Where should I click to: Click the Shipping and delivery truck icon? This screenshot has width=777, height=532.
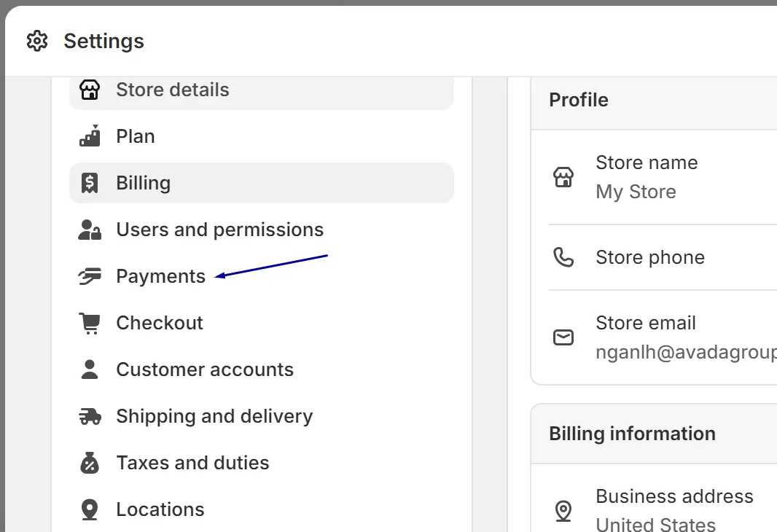coord(90,416)
